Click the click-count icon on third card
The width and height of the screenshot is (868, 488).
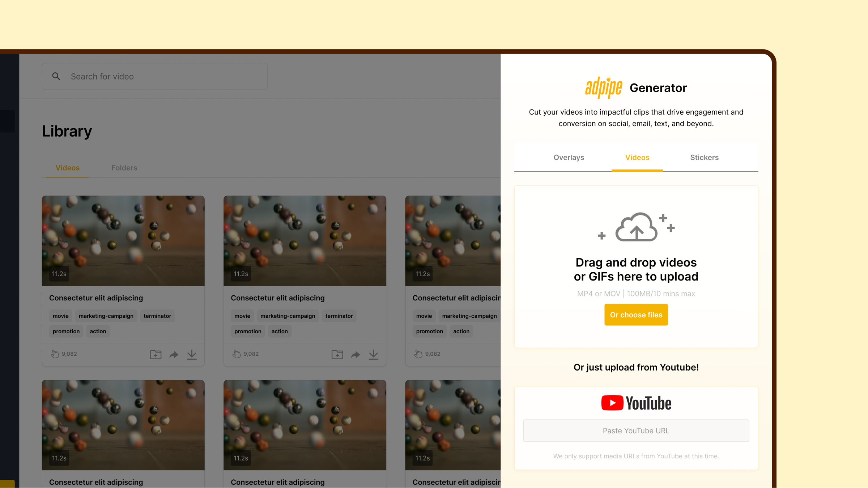click(418, 354)
